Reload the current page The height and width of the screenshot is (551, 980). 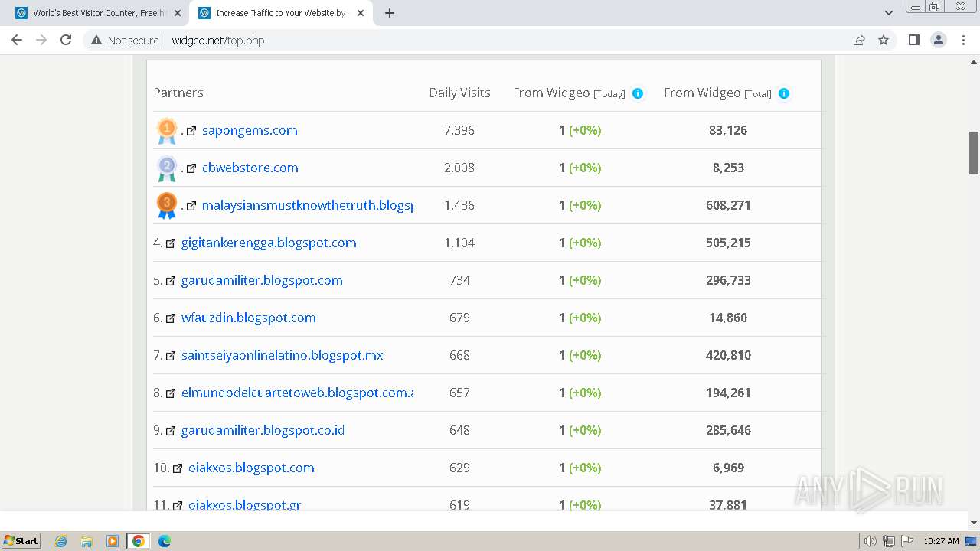(66, 40)
